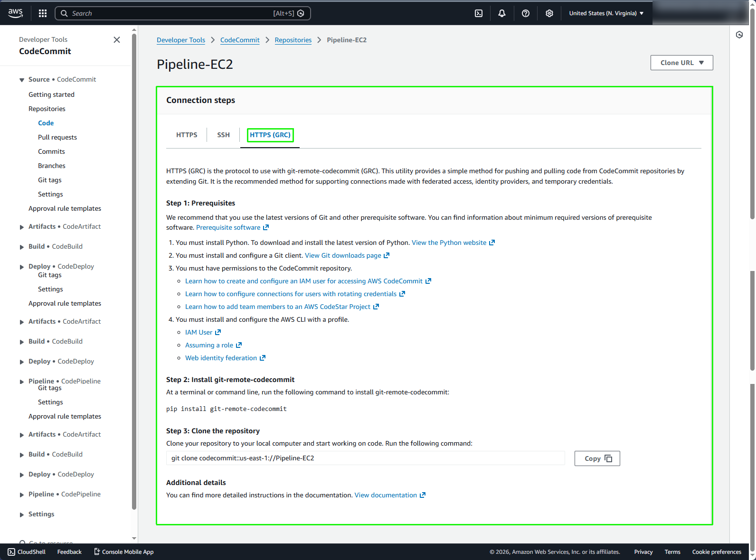Open the AWS CodeStar Project team members link

[x=282, y=307]
